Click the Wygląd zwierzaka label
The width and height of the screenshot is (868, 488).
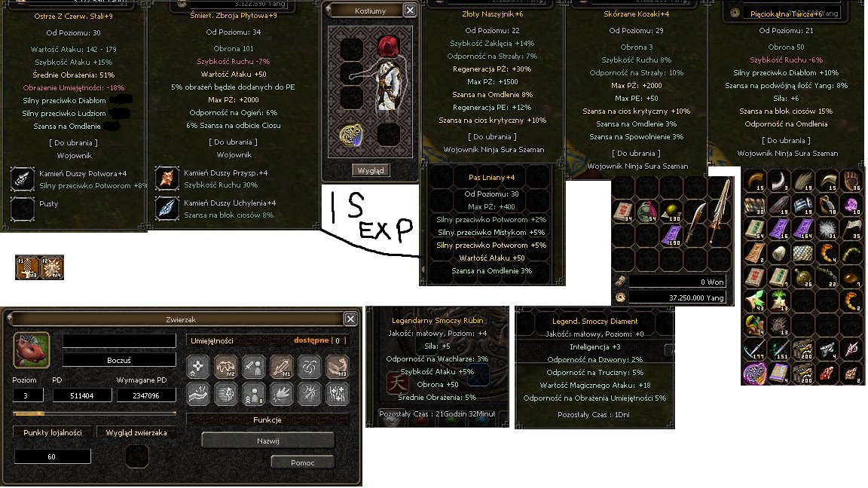[136, 433]
